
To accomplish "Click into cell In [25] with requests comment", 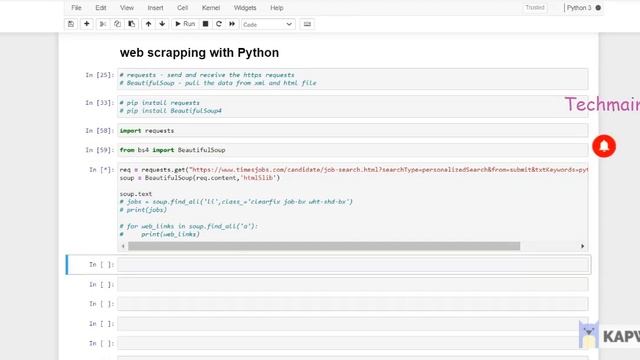I will click(353, 79).
